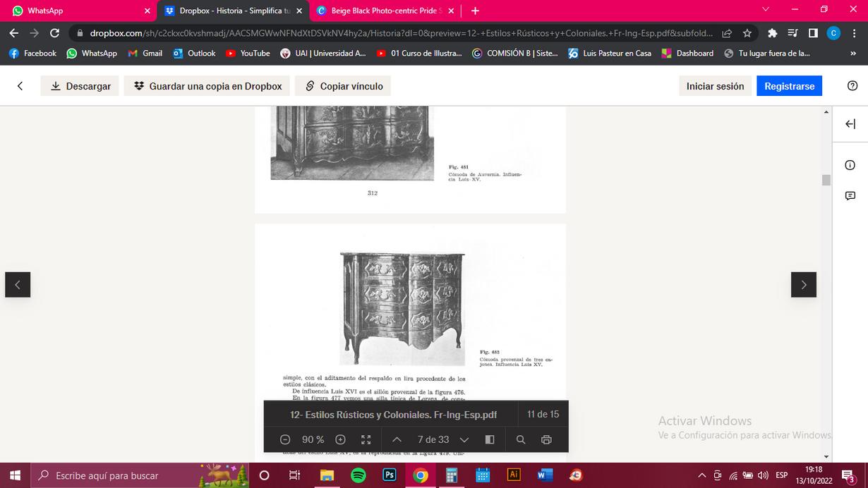This screenshot has height=488, width=868.
Task: Click Guardar una copia en Dropbox
Action: tap(207, 86)
